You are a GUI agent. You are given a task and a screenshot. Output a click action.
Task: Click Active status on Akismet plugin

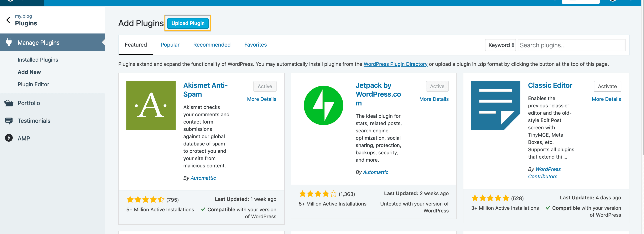point(264,86)
